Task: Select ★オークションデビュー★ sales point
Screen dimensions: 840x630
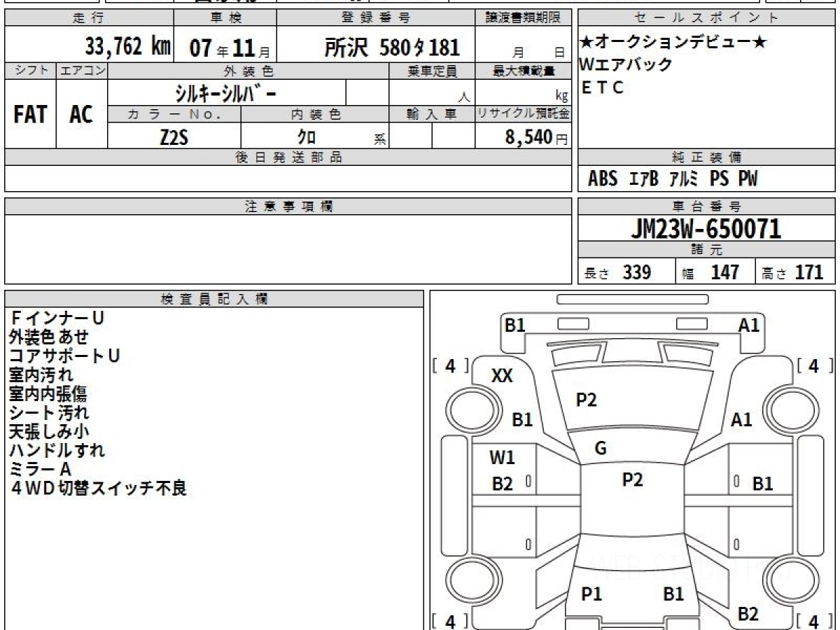Action: pyautogui.click(x=673, y=42)
